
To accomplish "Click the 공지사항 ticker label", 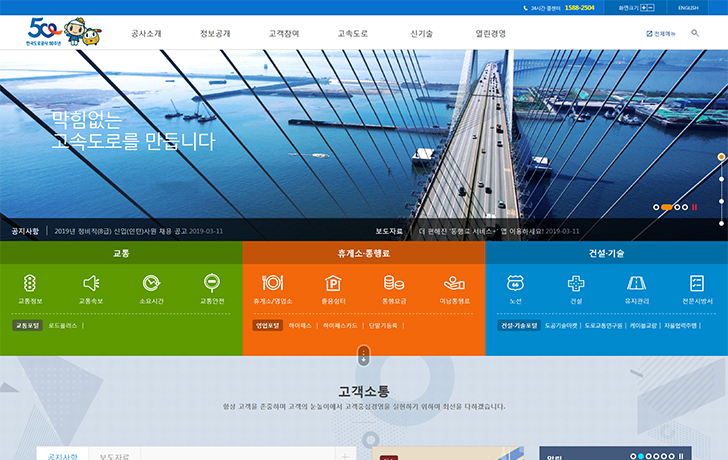I will coord(25,231).
